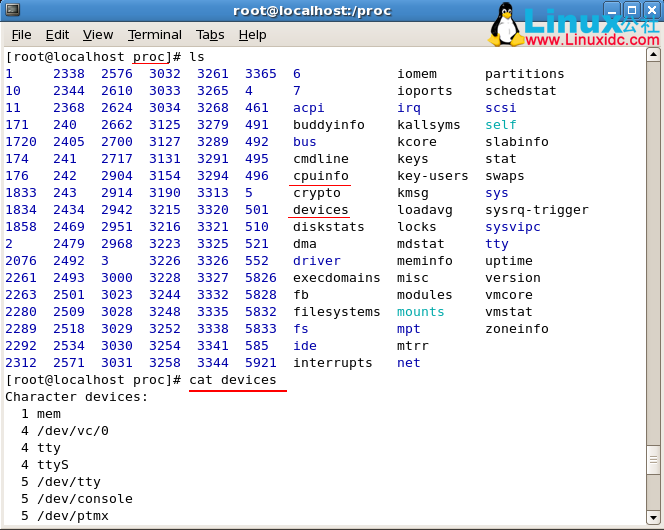The height and width of the screenshot is (530, 664).
Task: Click the 'cpuinfo' entry
Action: [x=321, y=176]
